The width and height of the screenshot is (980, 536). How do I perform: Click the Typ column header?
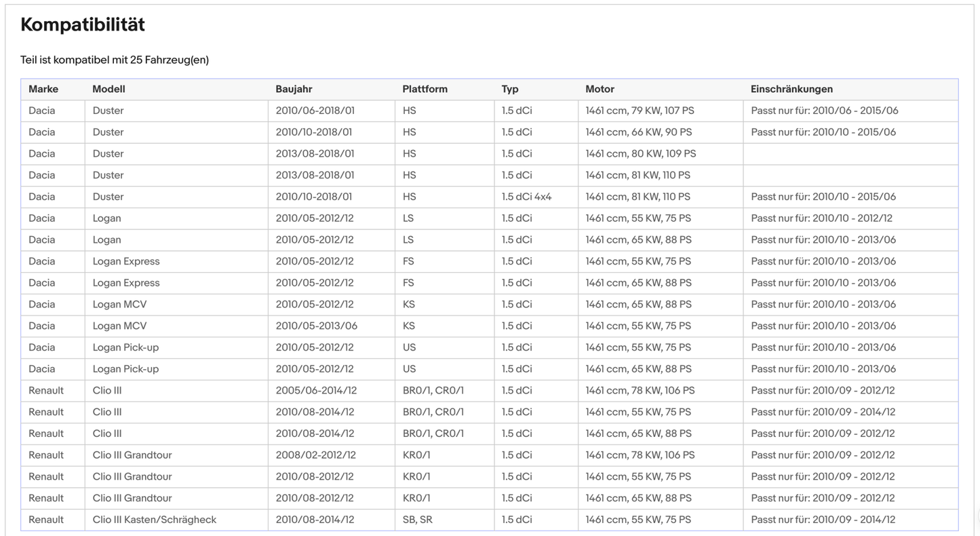(x=510, y=89)
